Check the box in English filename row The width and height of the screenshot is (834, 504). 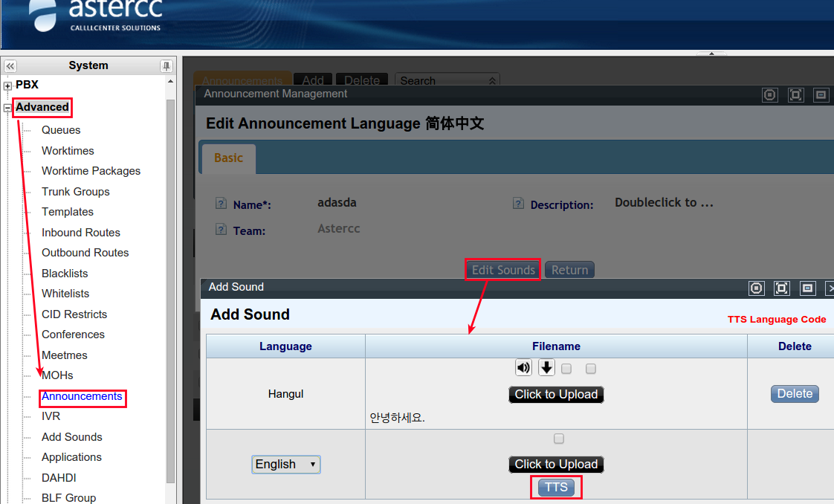pos(559,439)
